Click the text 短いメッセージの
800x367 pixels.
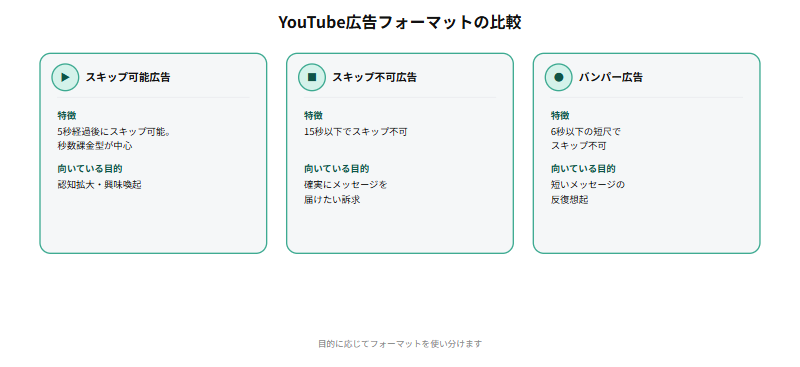tap(588, 185)
